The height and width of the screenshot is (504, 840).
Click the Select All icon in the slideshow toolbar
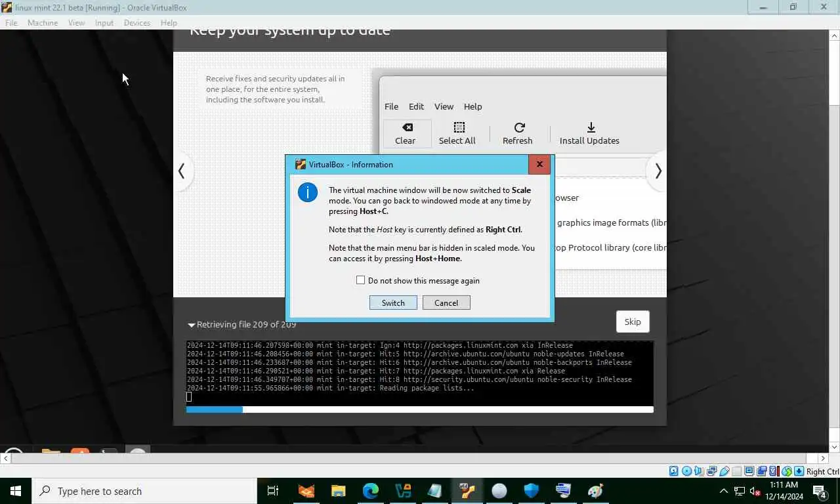459,127
